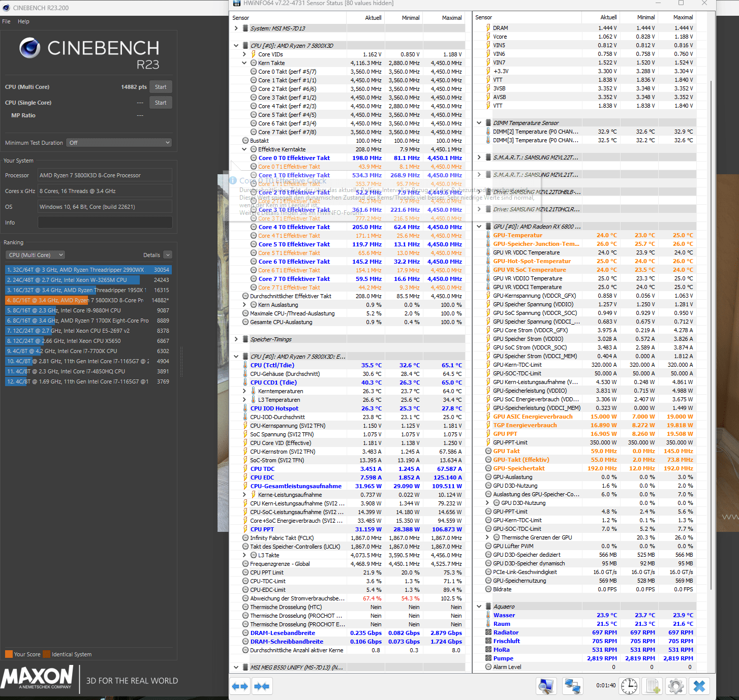
Task: Click the lightning icon beside CPU TDC
Action: 245,469
